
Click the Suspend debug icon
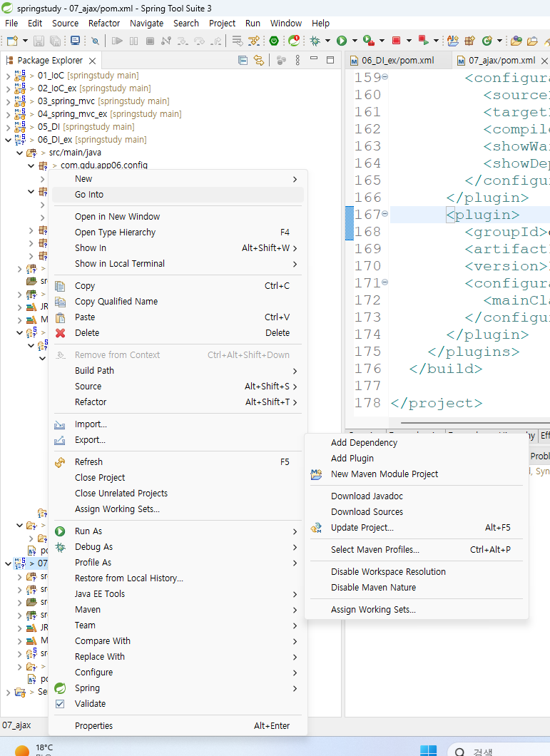pos(133,41)
